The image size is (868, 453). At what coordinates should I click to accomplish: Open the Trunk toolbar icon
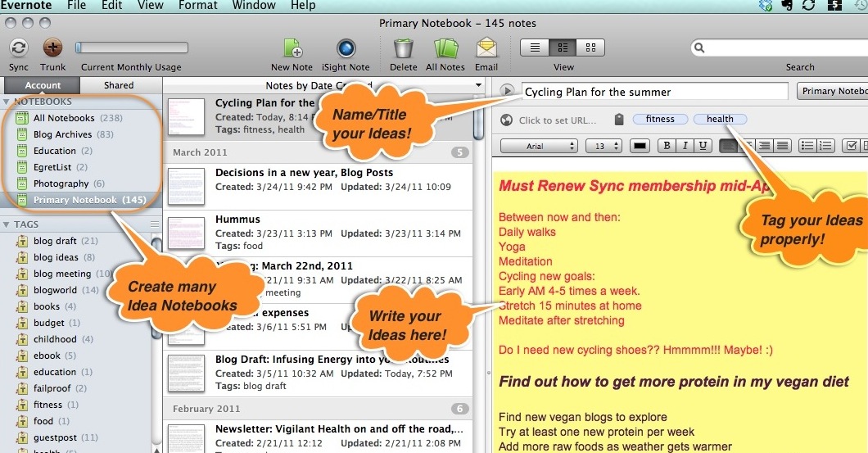[x=52, y=48]
